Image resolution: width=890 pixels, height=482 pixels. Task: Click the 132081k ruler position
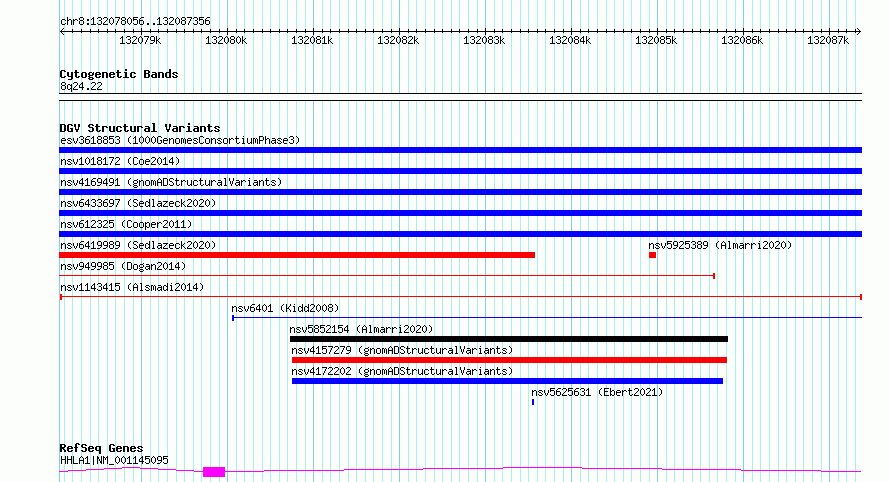click(x=312, y=40)
